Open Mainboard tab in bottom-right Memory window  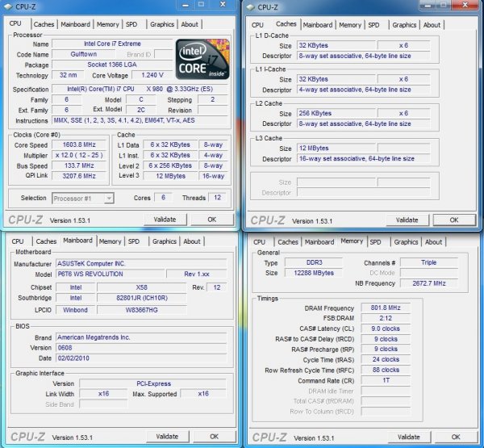click(319, 242)
